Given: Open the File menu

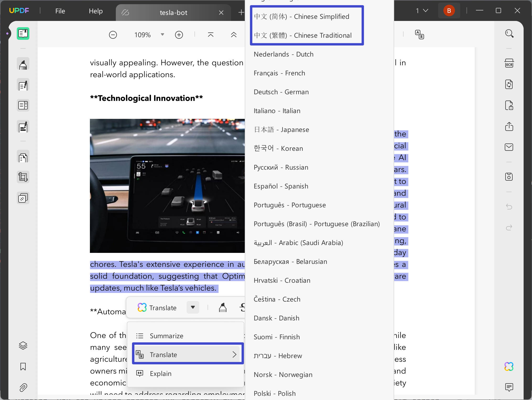Looking at the screenshot, I should coord(60,11).
